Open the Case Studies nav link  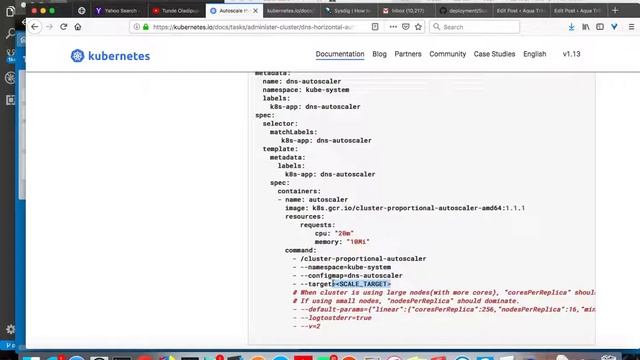494,54
